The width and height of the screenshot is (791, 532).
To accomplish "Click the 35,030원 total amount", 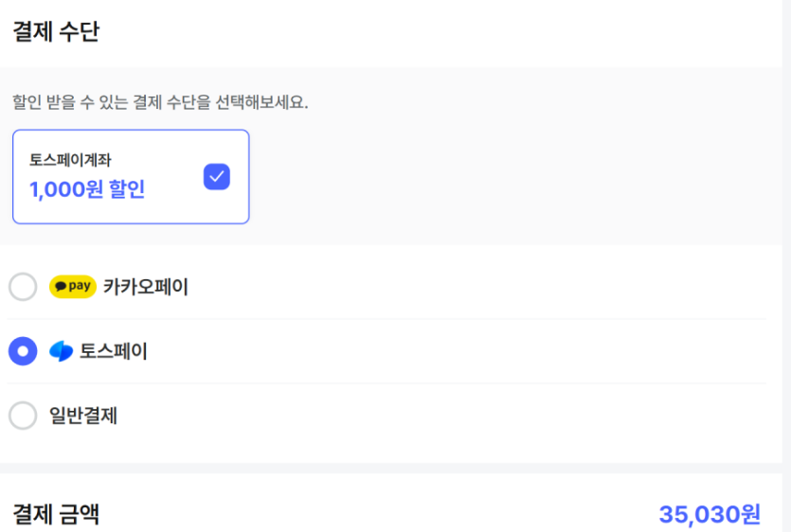I will click(710, 514).
